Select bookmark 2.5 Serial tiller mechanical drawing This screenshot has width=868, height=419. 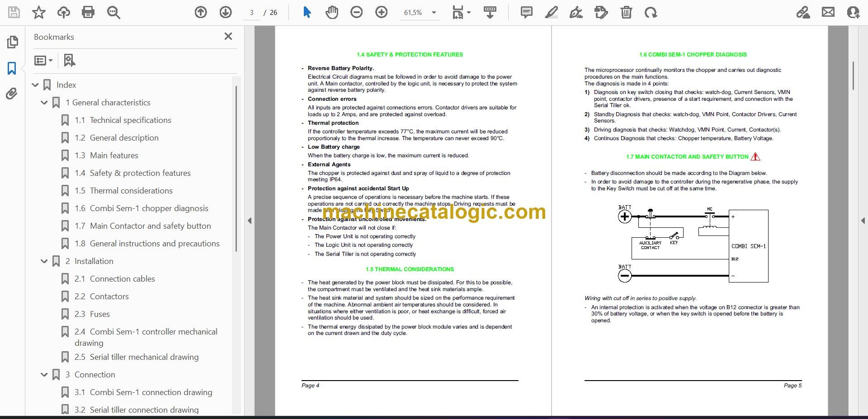click(x=137, y=357)
